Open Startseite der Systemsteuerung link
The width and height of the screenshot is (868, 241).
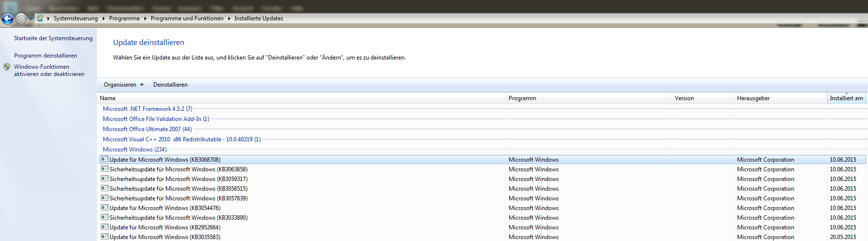[53, 38]
